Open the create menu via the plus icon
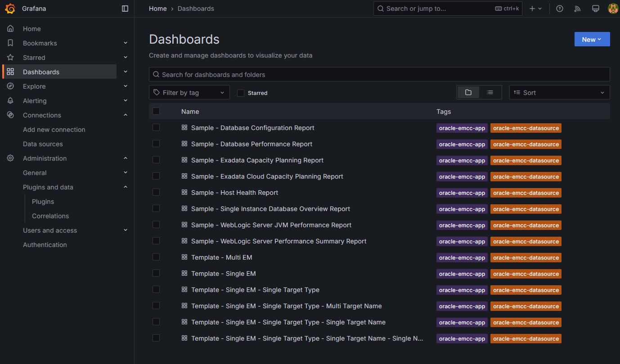The height and width of the screenshot is (364, 620). click(x=535, y=8)
